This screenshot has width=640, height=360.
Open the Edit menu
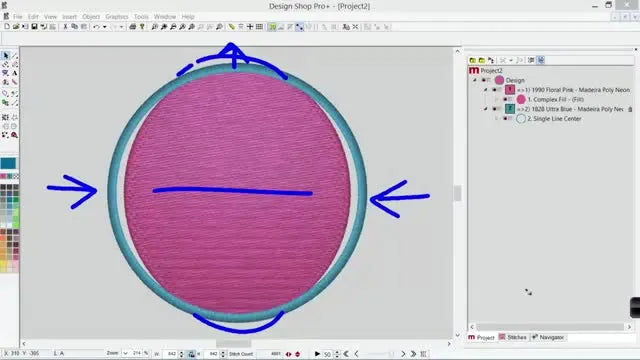coord(33,17)
